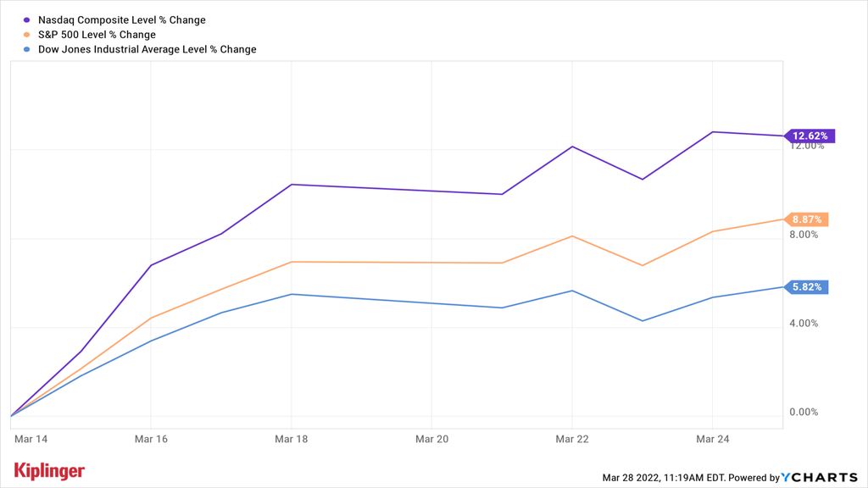
Task: Click the 8.87% S&P 500 value flag
Action: 806,219
